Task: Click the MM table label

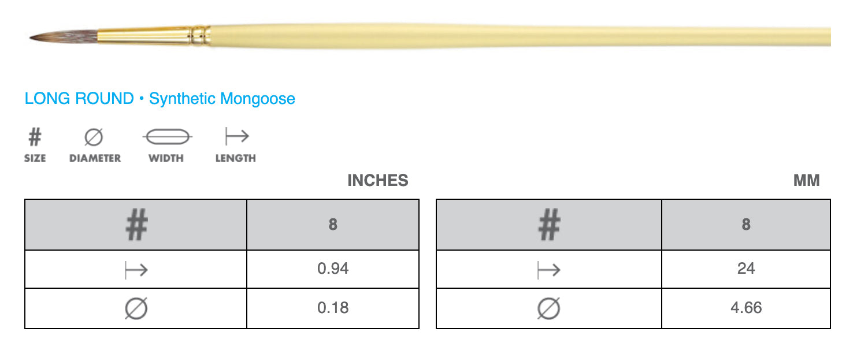Action: (x=806, y=181)
